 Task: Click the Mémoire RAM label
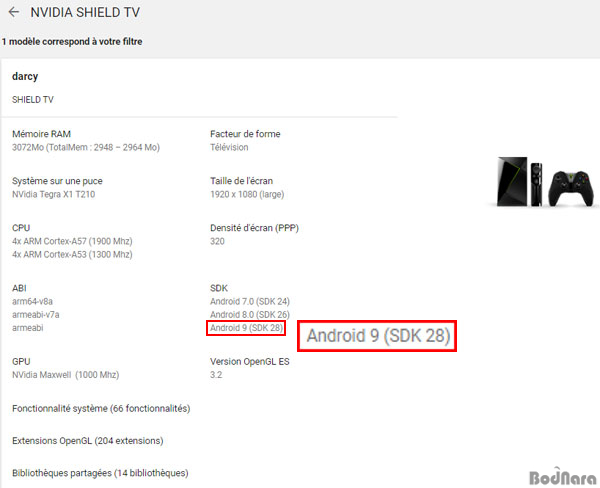pos(41,134)
